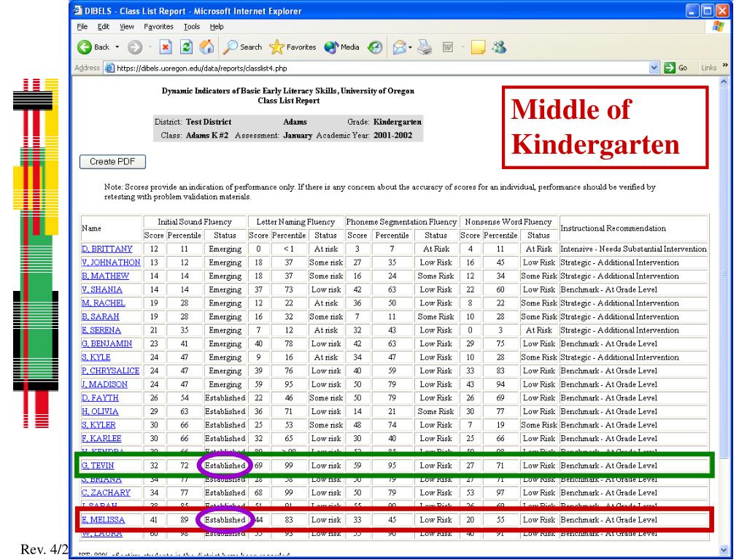The height and width of the screenshot is (560, 747).
Task: Select the Initial Sound Fluency header
Action: click(x=195, y=222)
